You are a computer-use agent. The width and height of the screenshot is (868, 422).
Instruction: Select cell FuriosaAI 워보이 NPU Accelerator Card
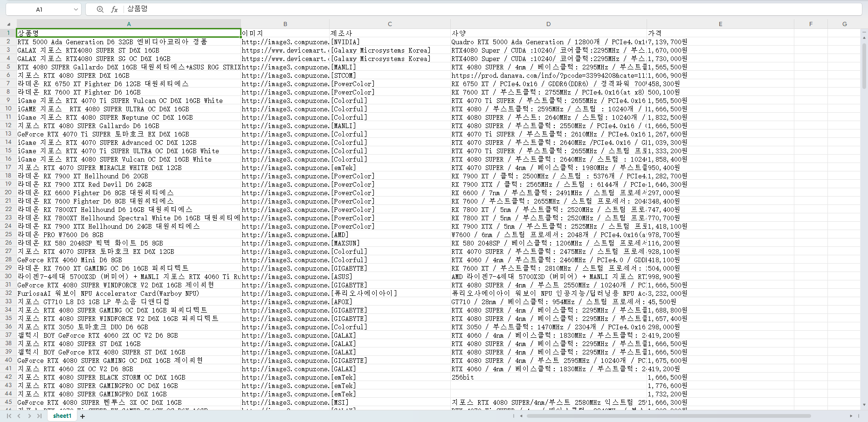coord(129,293)
